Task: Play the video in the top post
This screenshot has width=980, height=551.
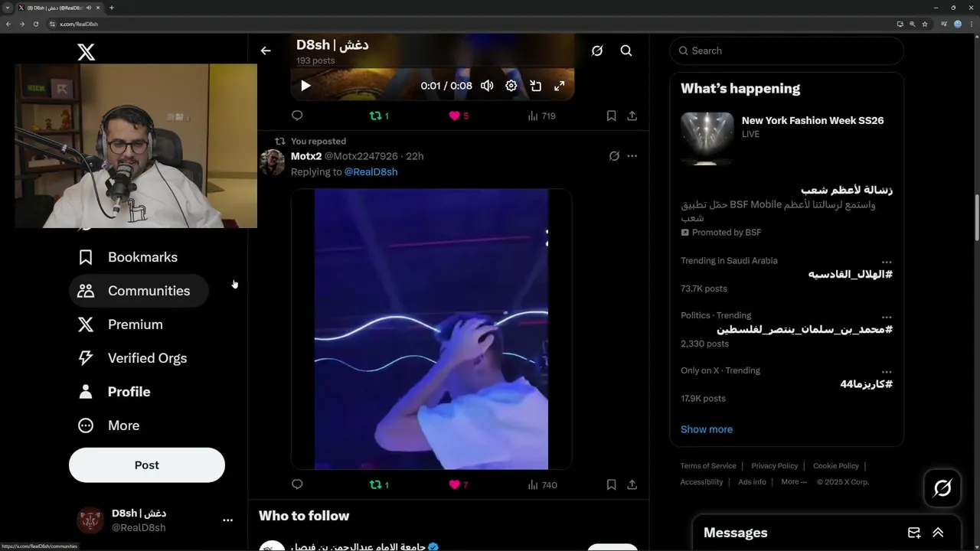Action: click(x=305, y=86)
